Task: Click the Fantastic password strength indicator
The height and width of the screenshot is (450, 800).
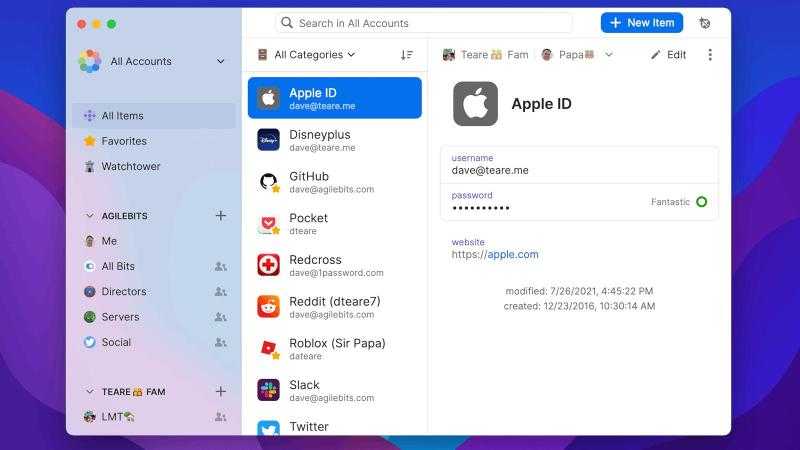Action: click(x=701, y=202)
